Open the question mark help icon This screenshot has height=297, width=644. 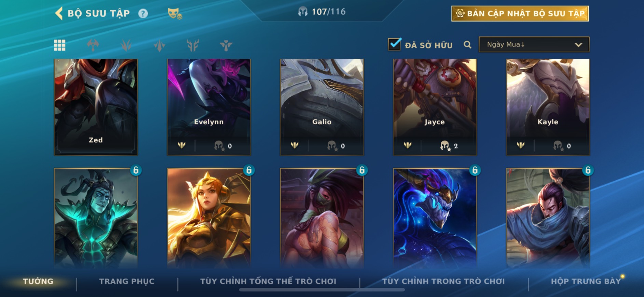pyautogui.click(x=143, y=14)
